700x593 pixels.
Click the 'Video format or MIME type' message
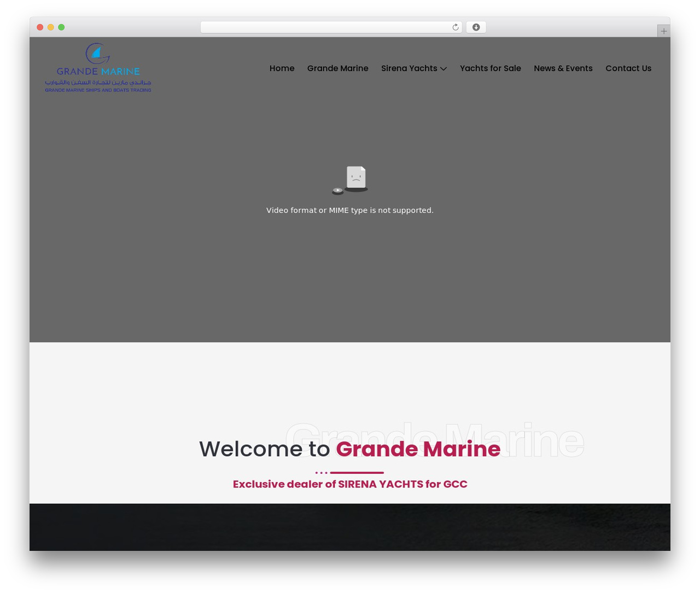350,210
